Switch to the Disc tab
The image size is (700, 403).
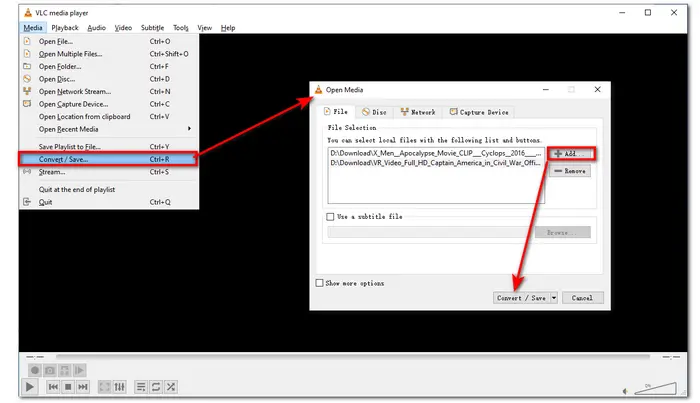(x=374, y=112)
